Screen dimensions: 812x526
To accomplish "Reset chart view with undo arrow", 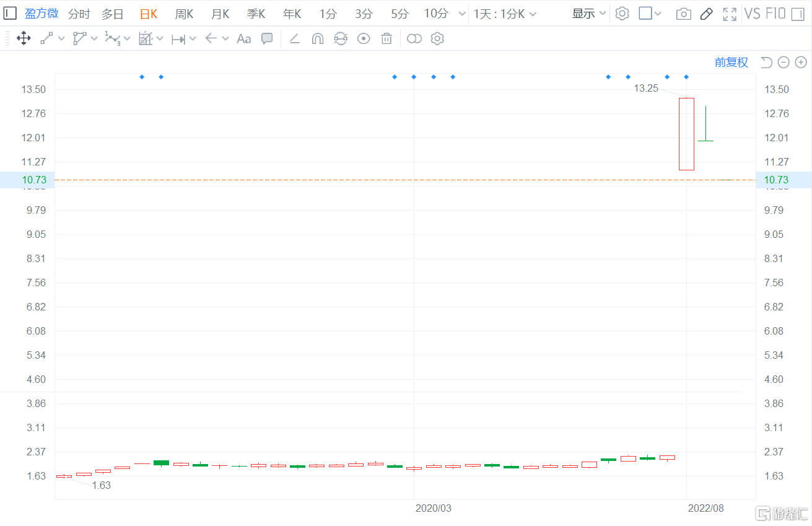I will coord(766,62).
